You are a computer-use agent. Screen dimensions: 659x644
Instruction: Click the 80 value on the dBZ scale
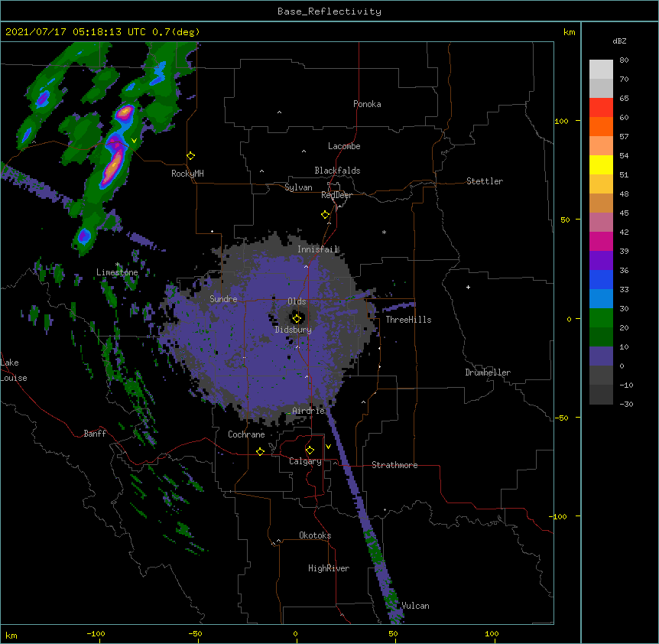[624, 60]
